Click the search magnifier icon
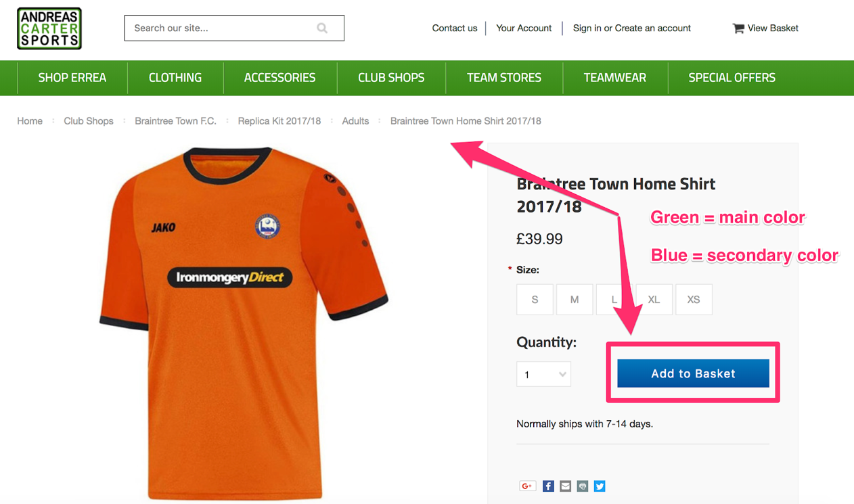The image size is (854, 504). pyautogui.click(x=322, y=28)
